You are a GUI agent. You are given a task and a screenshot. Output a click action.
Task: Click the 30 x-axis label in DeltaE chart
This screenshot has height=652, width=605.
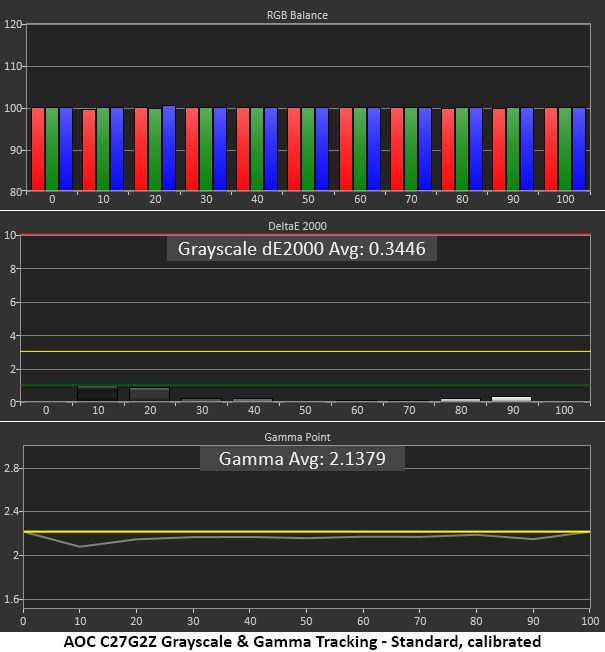[x=202, y=410]
